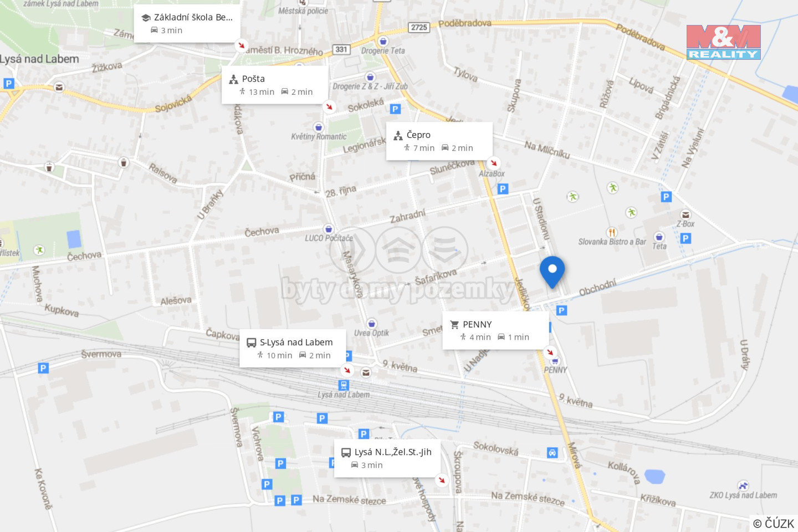This screenshot has height=532, width=798.
Task: Click the Drogerie Teta shop icon
Action: pos(383,41)
